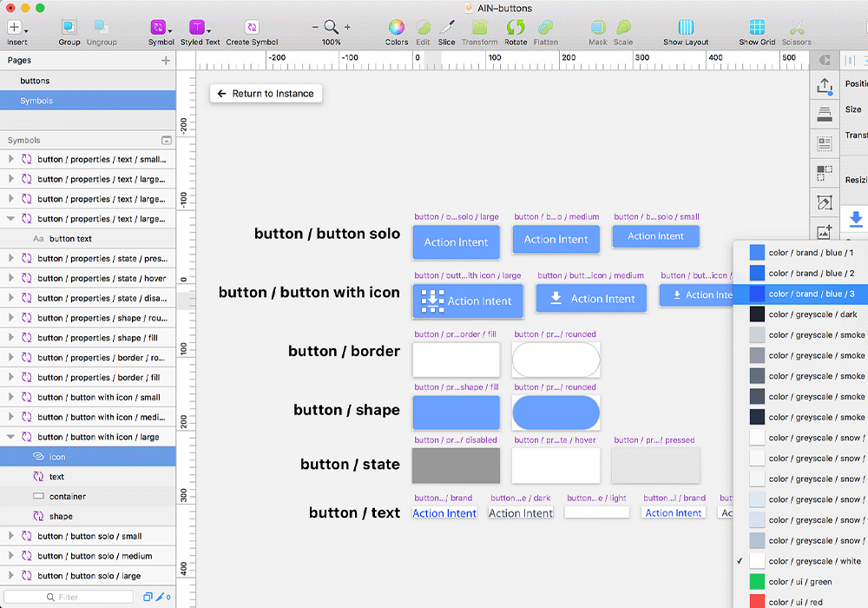Expand button / properties / state / hover row
Screen dimensions: 868x608
[x=10, y=278]
